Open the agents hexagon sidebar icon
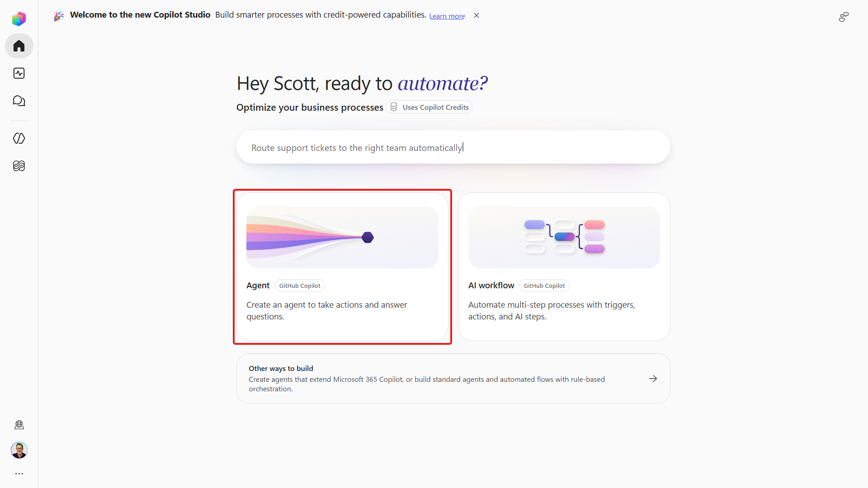 click(19, 138)
